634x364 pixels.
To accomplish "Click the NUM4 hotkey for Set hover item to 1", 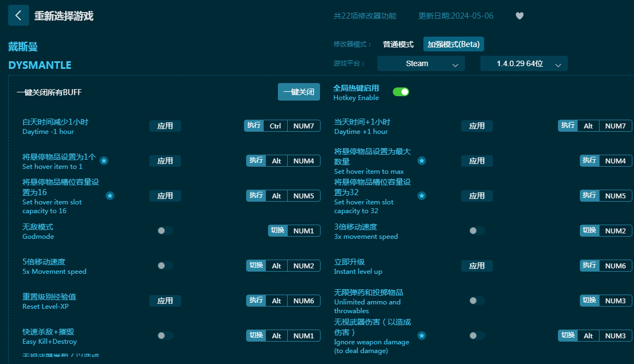I will coord(304,161).
